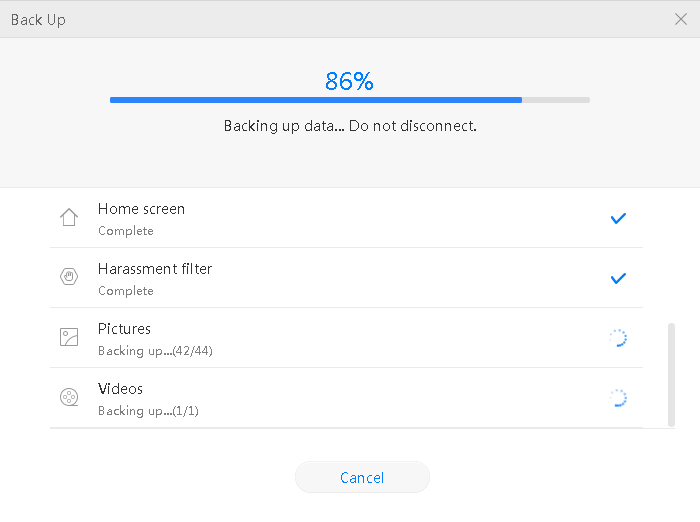Click the Back Up window title
This screenshot has width=700, height=522.
38,20
